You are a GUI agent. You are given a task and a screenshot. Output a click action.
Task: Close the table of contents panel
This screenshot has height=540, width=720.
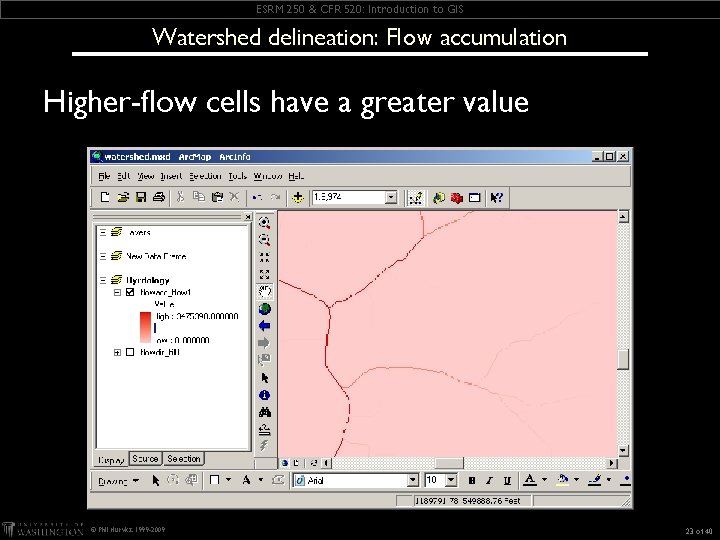248,216
